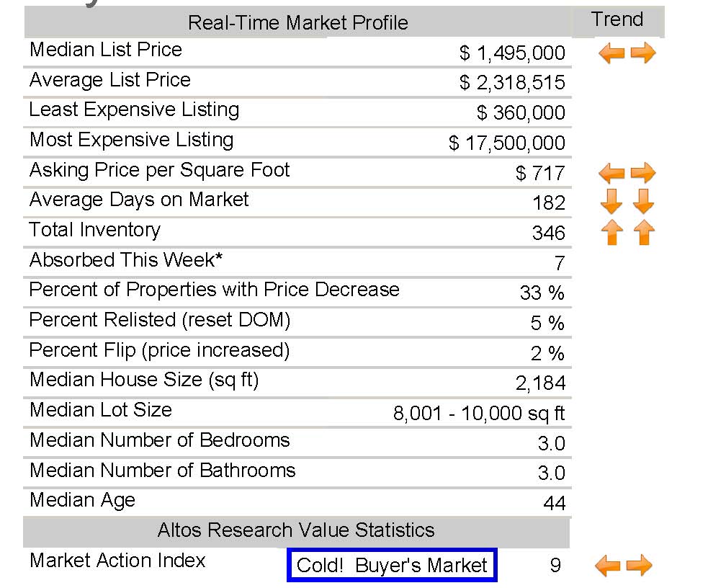The height and width of the screenshot is (588, 708).
Task: Select the $ 17,500,000 Most Expensive Listing value
Action: 507,143
